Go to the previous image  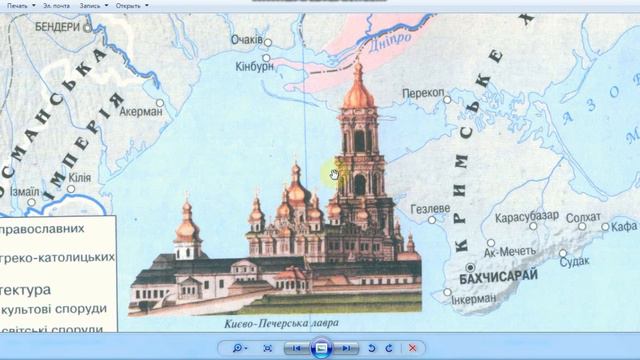tap(297, 348)
